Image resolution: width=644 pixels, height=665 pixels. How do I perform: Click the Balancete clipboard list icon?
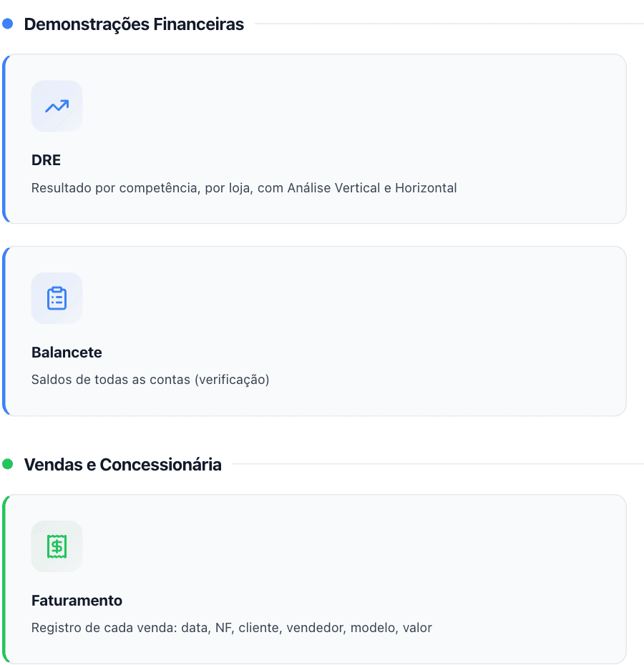click(57, 298)
